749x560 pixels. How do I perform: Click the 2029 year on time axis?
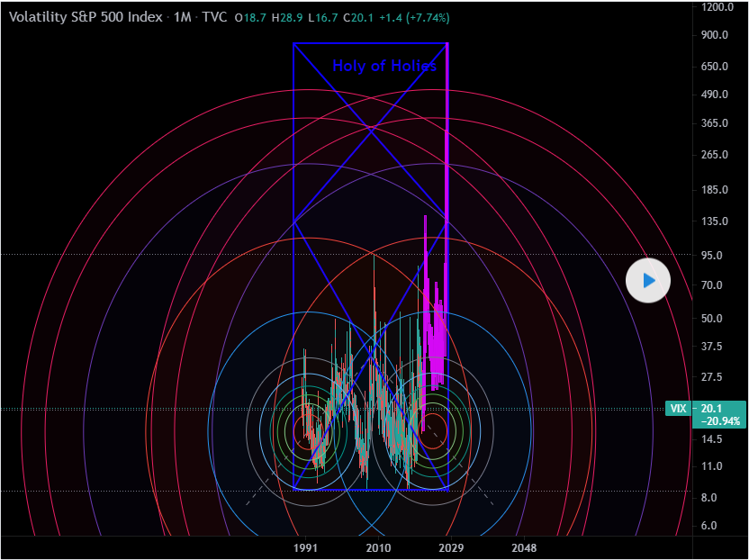450,547
